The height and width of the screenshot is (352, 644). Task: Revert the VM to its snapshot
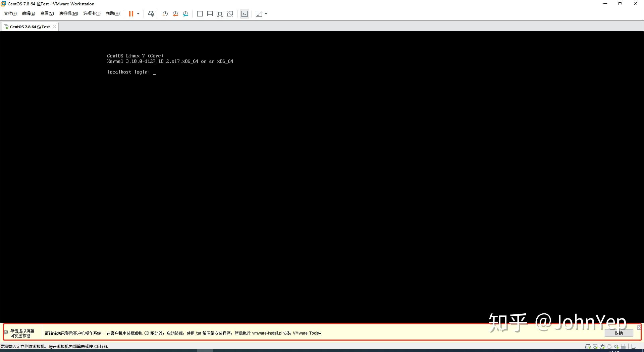tap(175, 14)
